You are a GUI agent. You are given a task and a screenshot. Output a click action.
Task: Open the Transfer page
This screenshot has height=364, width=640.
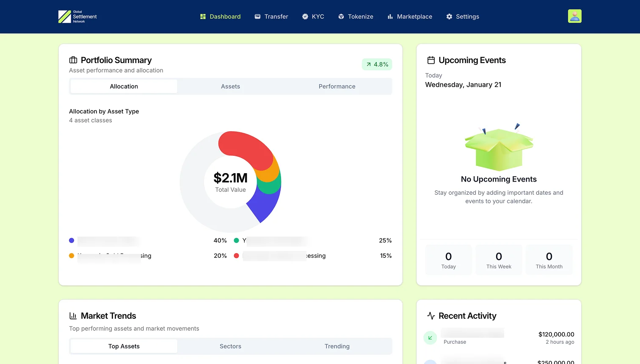tap(271, 17)
